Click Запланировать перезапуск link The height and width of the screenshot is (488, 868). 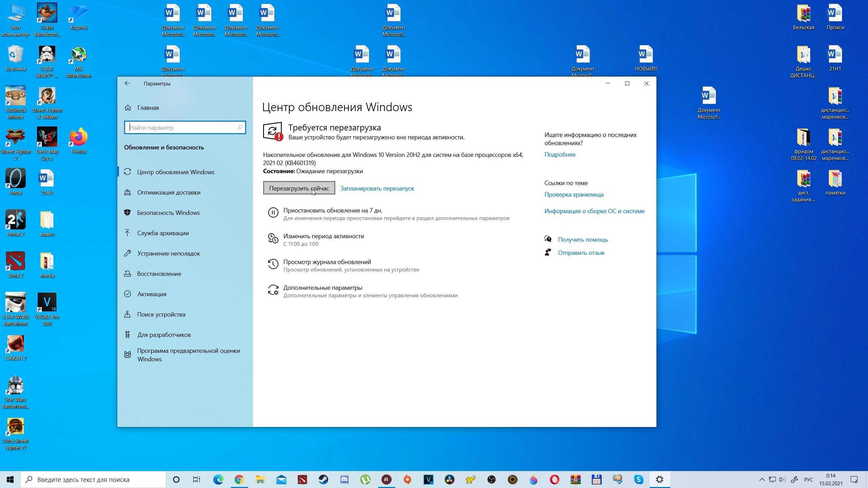pos(377,188)
